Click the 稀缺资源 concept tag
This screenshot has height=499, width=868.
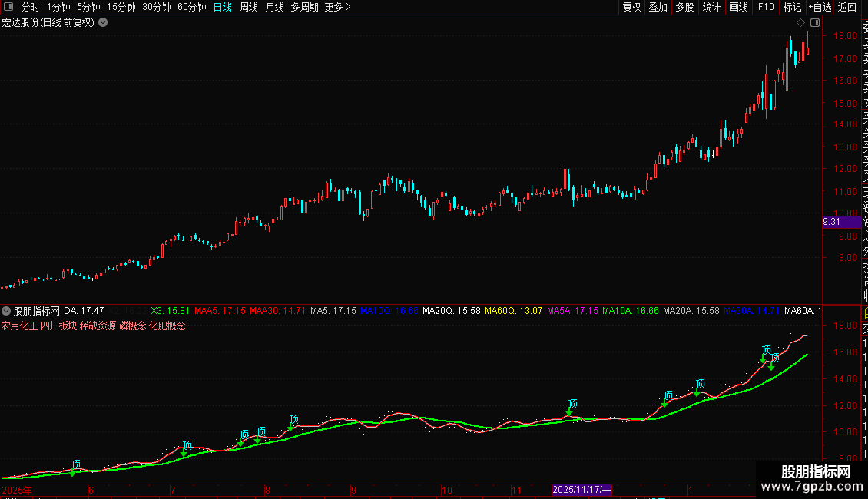click(98, 326)
